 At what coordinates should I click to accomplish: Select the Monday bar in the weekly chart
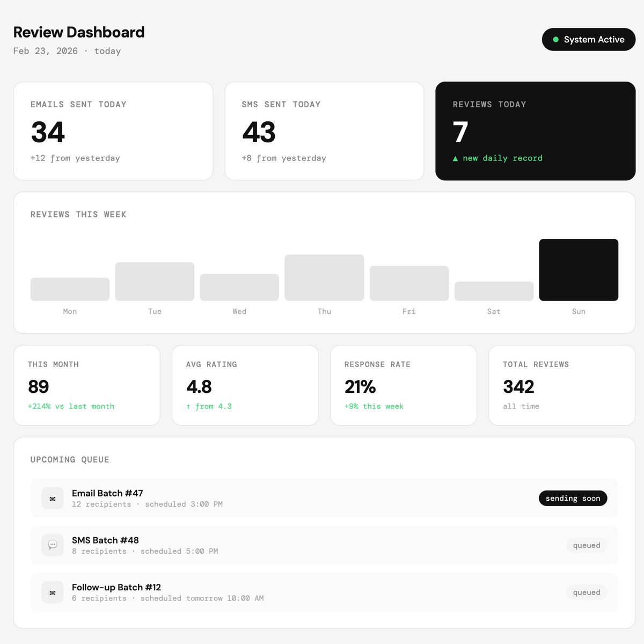coord(70,289)
